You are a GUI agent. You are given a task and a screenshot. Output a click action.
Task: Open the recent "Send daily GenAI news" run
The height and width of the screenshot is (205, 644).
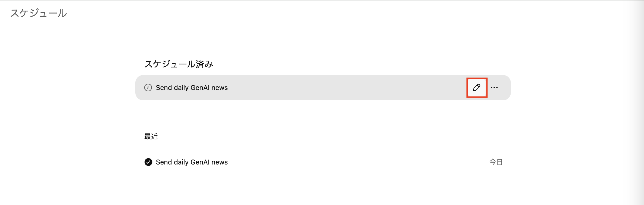pos(192,162)
